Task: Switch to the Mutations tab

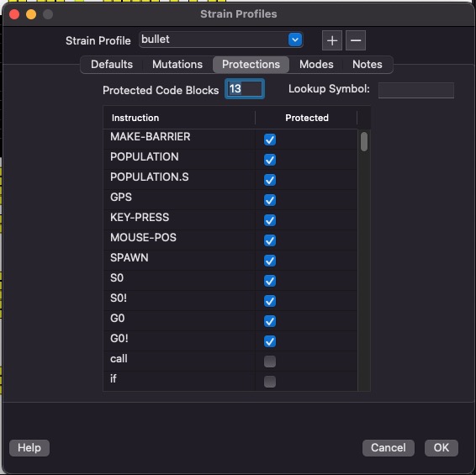Action: pyautogui.click(x=177, y=65)
